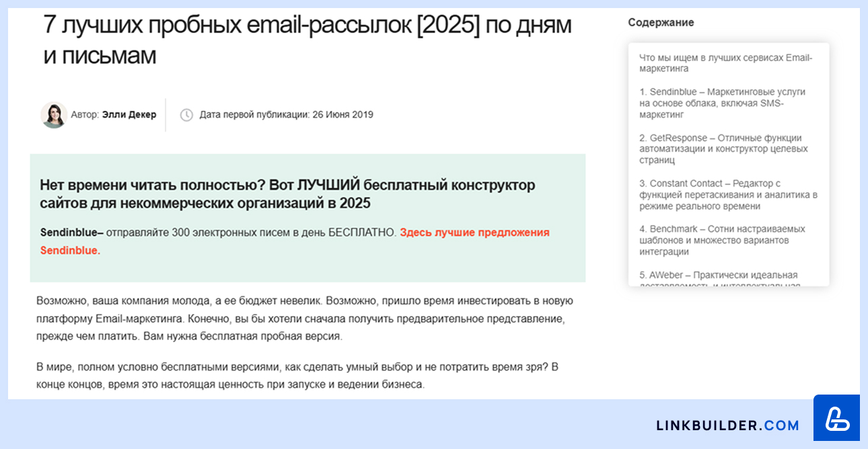Click the paragraph starting В мире, полном условно
This screenshot has width=868, height=449.
point(297,376)
